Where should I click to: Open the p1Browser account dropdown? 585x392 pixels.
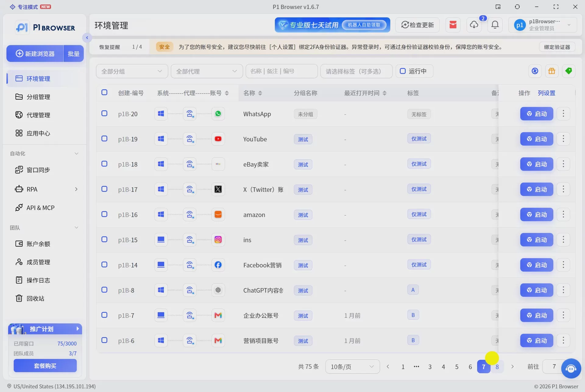point(543,25)
